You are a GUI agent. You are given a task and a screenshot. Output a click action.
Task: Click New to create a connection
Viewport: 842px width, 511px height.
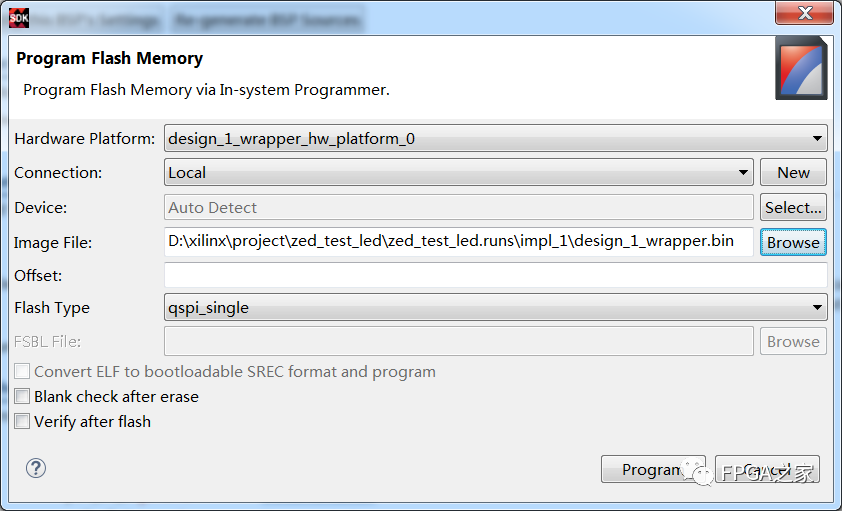pos(793,173)
